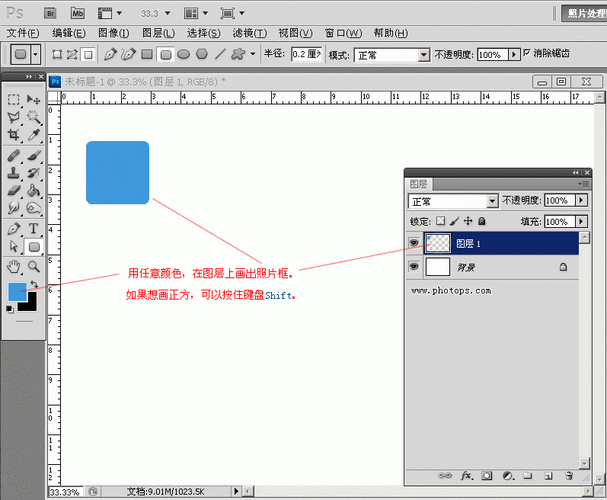Click the 半径 radius input field
The width and height of the screenshot is (607, 500).
pyautogui.click(x=306, y=54)
